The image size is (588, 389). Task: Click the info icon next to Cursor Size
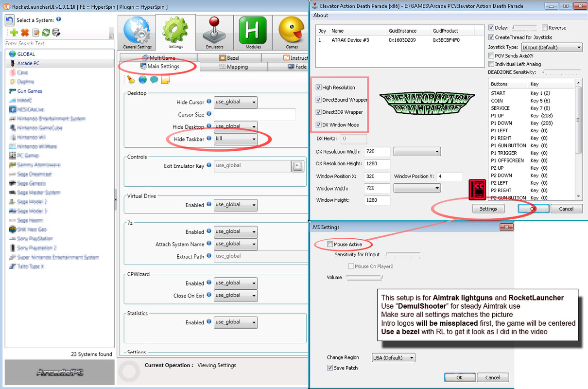(209, 114)
